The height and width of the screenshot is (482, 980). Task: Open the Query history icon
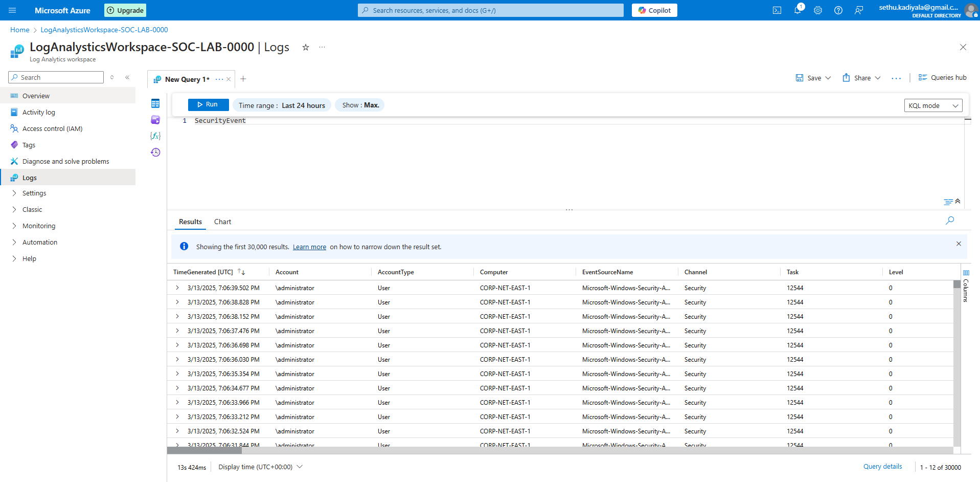155,152
